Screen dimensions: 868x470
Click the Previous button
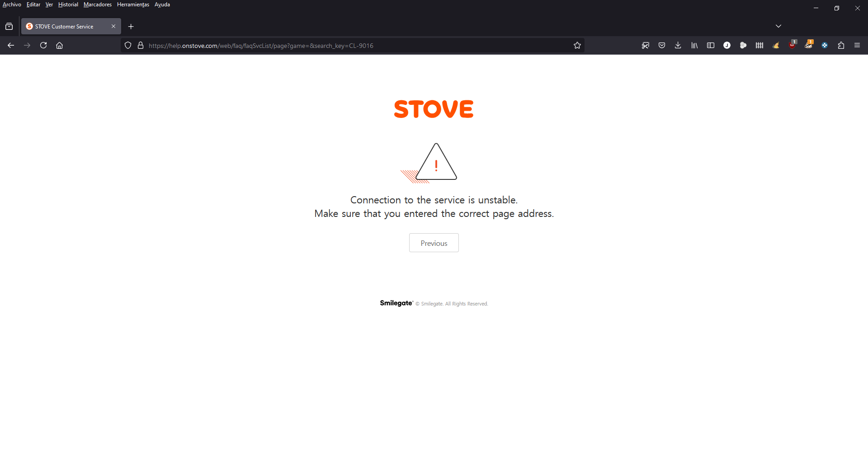434,243
